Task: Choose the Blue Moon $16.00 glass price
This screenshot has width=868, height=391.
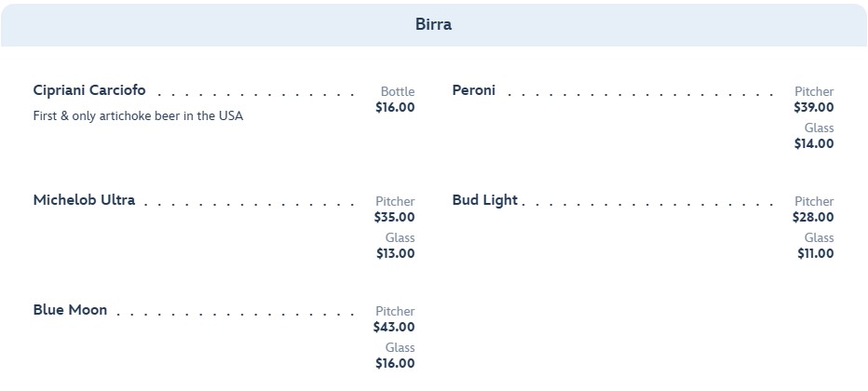Action: [x=395, y=363]
